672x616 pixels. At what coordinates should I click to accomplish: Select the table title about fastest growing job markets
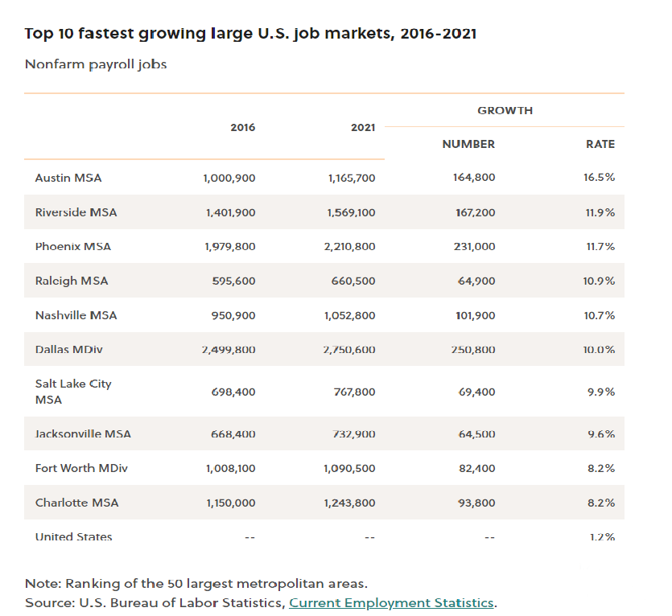point(250,34)
